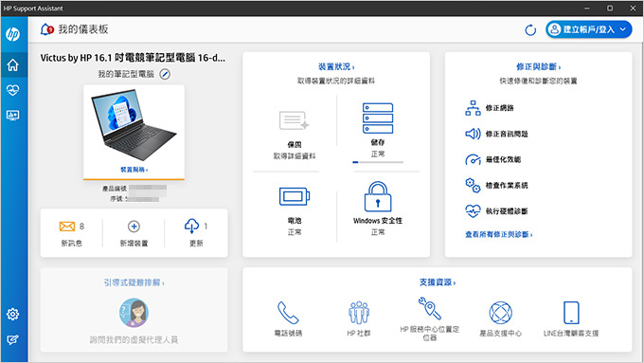Go to Home dashboard in the sidebar
This screenshot has width=644, height=363.
[12, 64]
